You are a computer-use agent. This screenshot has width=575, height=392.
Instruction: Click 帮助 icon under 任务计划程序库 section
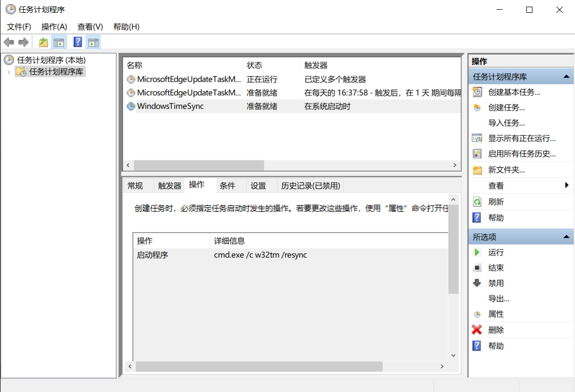point(477,218)
